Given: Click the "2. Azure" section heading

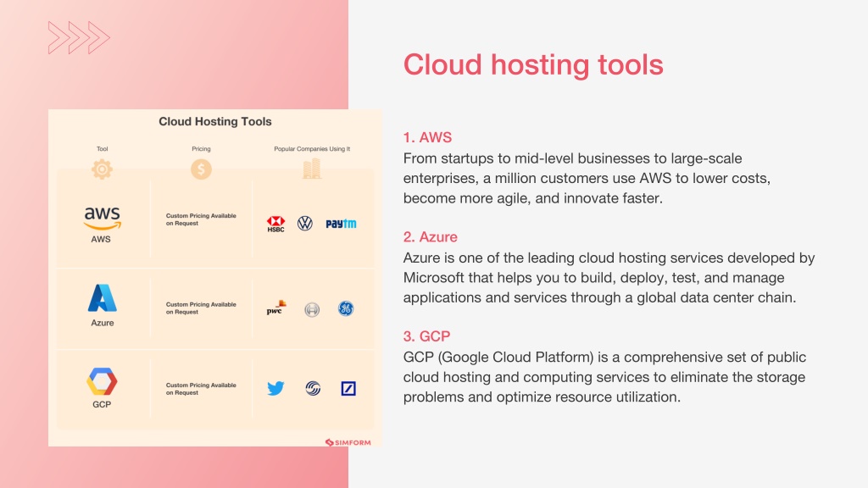Looking at the screenshot, I should [430, 237].
